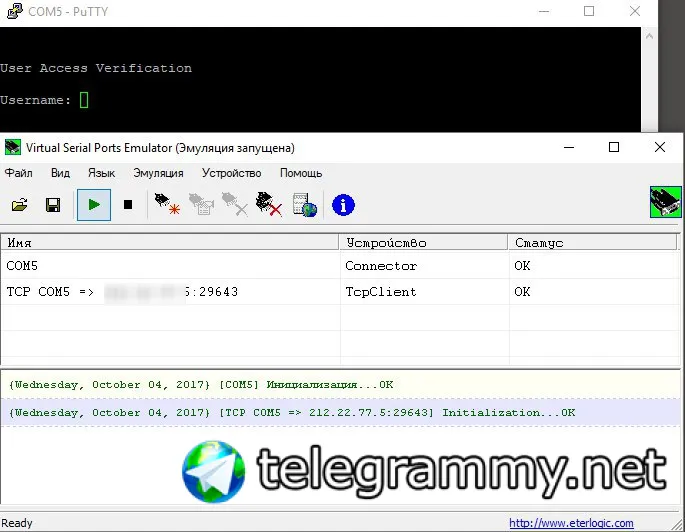This screenshot has width=685, height=532.
Task: Click the greyed reinitialize device icon
Action: (201, 204)
